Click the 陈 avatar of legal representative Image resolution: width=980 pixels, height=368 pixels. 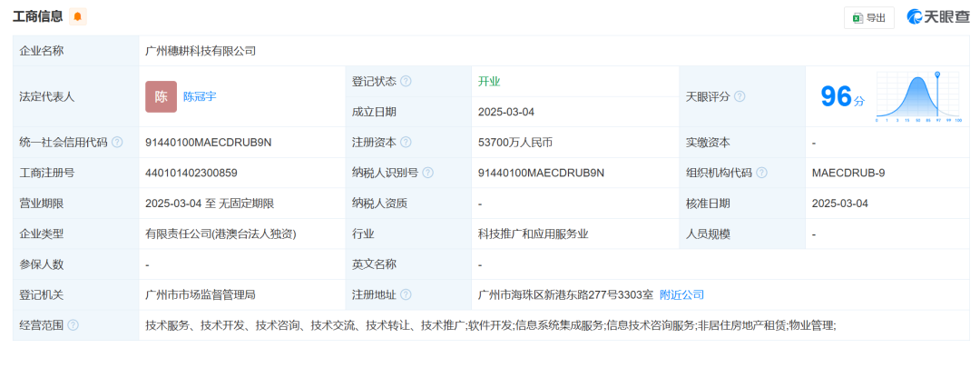click(x=161, y=96)
